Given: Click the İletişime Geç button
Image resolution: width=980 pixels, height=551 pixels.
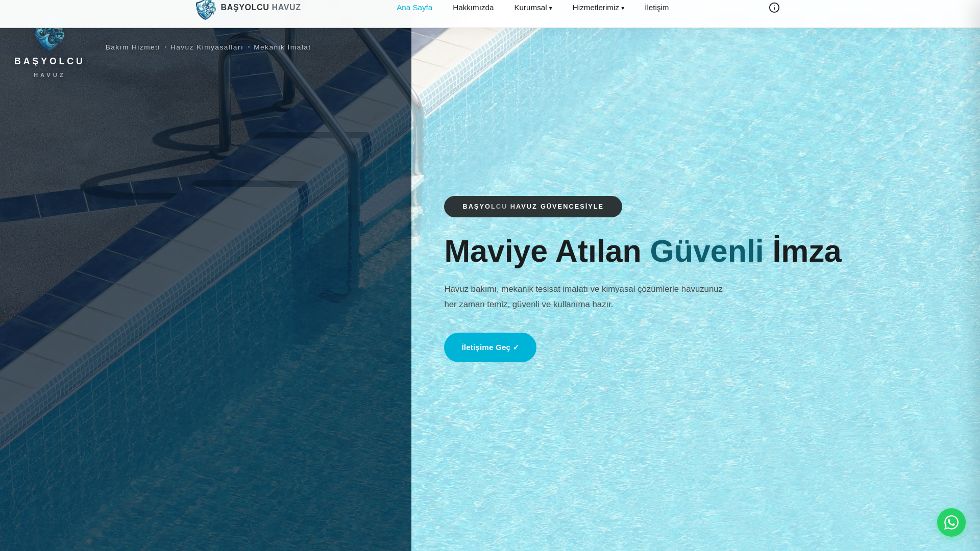Looking at the screenshot, I should pos(490,347).
